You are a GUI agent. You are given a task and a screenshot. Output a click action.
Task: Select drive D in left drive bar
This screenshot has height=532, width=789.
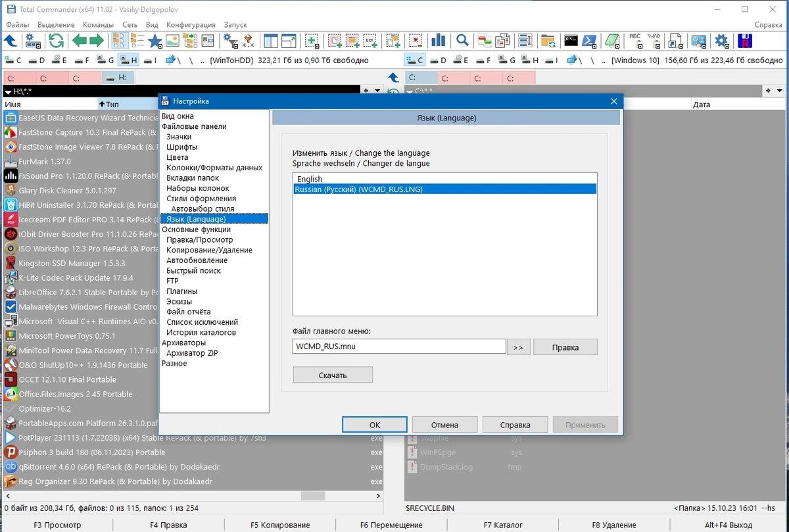[x=36, y=60]
